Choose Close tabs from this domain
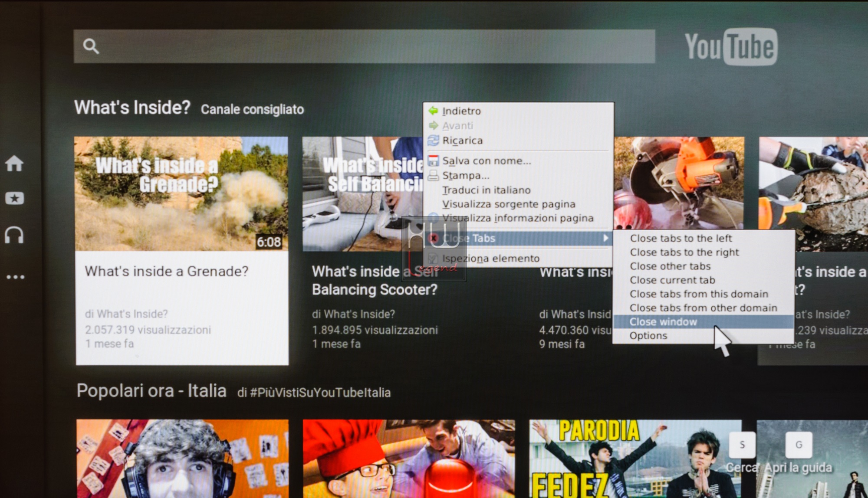Image resolution: width=868 pixels, height=498 pixels. (704, 294)
